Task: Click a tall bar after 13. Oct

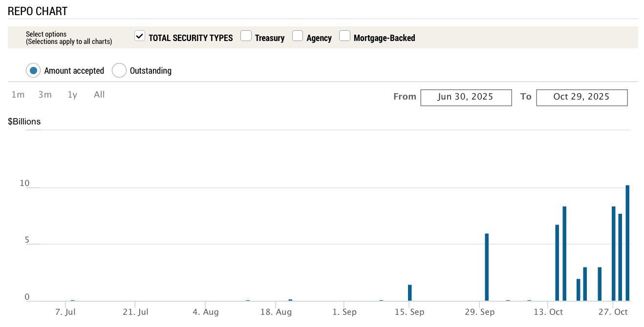Action: click(x=564, y=254)
